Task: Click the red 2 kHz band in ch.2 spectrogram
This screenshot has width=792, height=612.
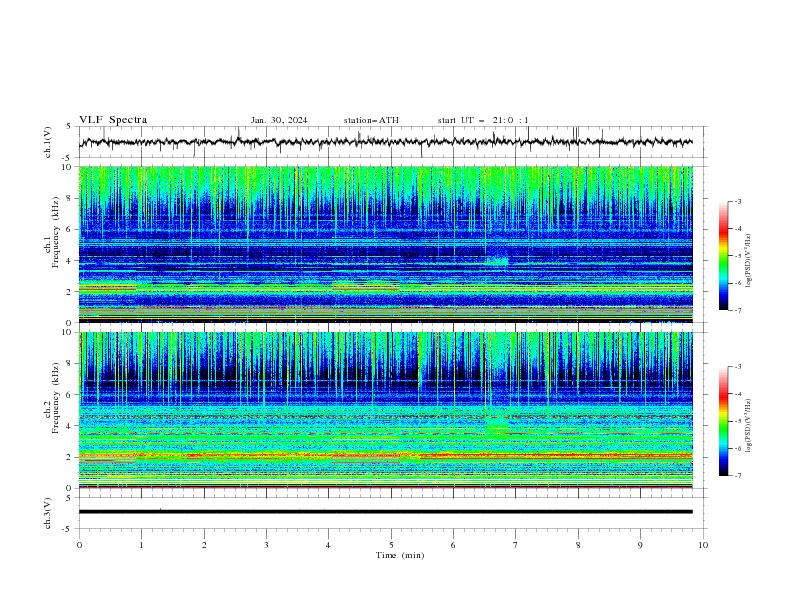Action: coord(386,456)
